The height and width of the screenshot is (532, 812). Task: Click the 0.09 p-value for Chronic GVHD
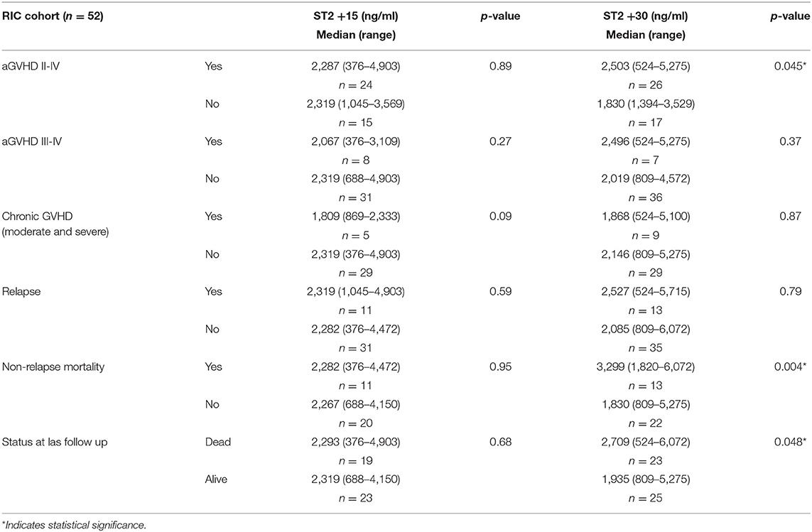[501, 217]
